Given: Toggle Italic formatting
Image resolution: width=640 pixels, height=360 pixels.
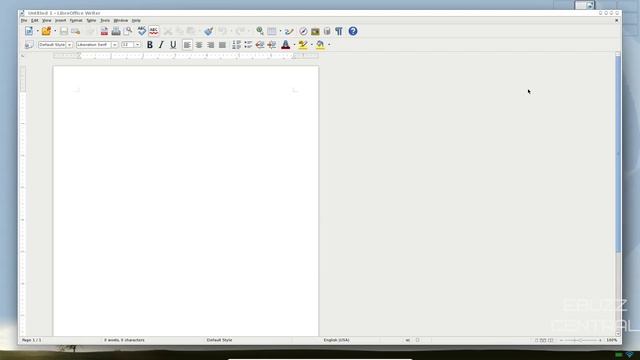Looking at the screenshot, I should pos(161,45).
